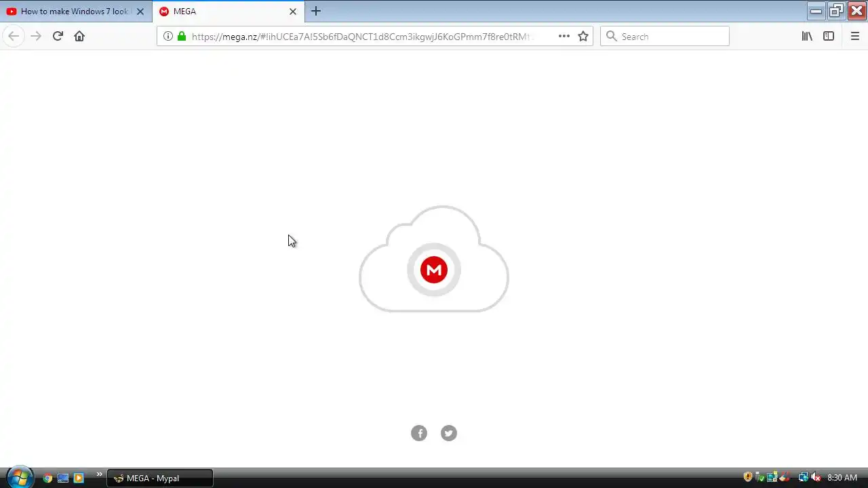This screenshot has height=488, width=868.
Task: Open the network connection tray icon
Action: (804, 477)
